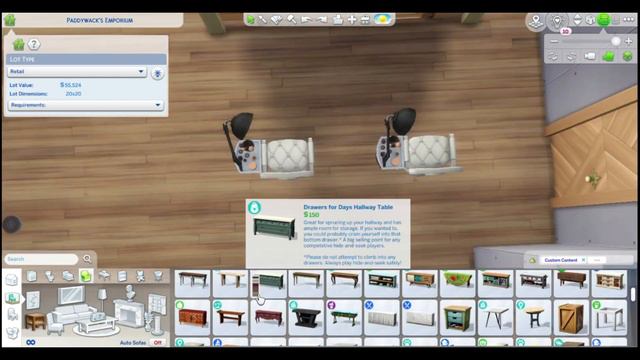Click the Paddywack's Emporium lot name

(100, 20)
